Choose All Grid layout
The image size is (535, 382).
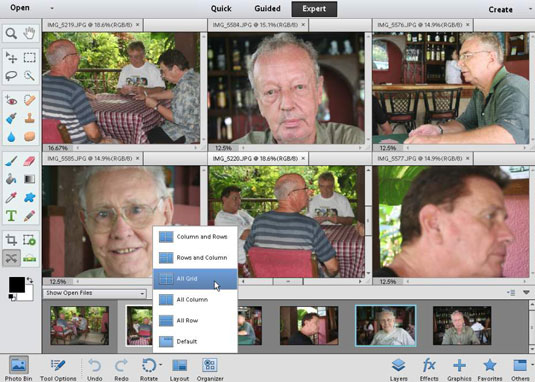195,279
